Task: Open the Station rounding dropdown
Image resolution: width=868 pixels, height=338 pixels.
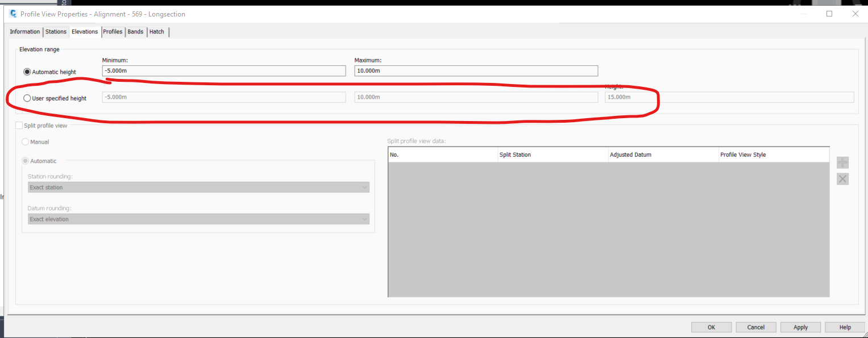Action: (x=198, y=187)
